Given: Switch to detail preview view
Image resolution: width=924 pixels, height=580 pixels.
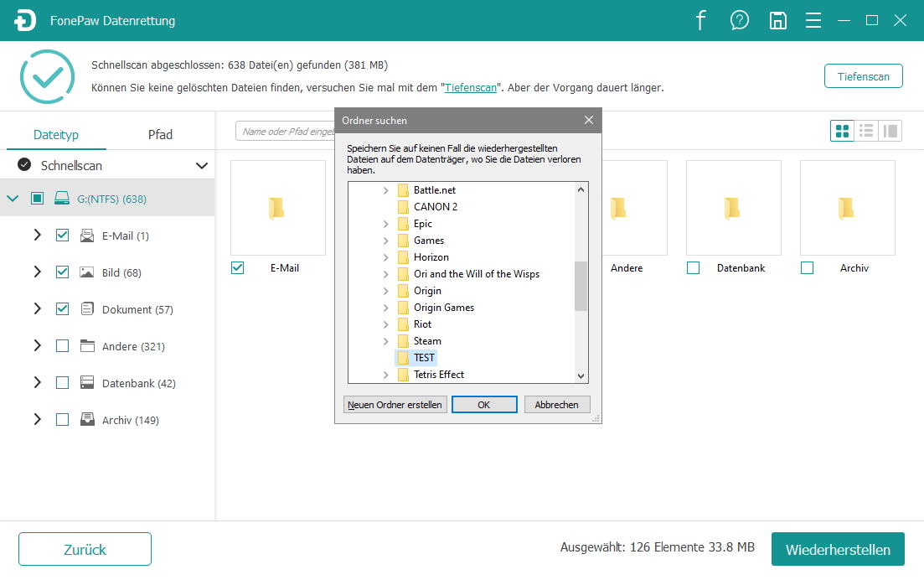Looking at the screenshot, I should (890, 131).
